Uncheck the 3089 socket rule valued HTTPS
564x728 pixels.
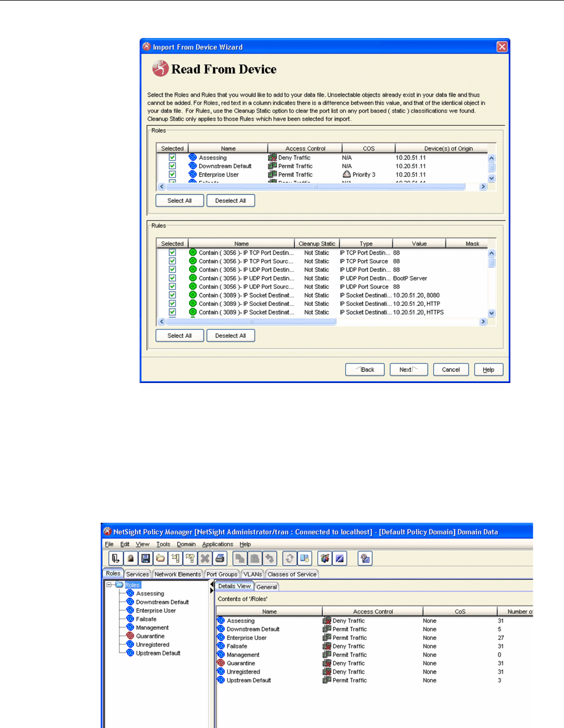[x=172, y=313]
